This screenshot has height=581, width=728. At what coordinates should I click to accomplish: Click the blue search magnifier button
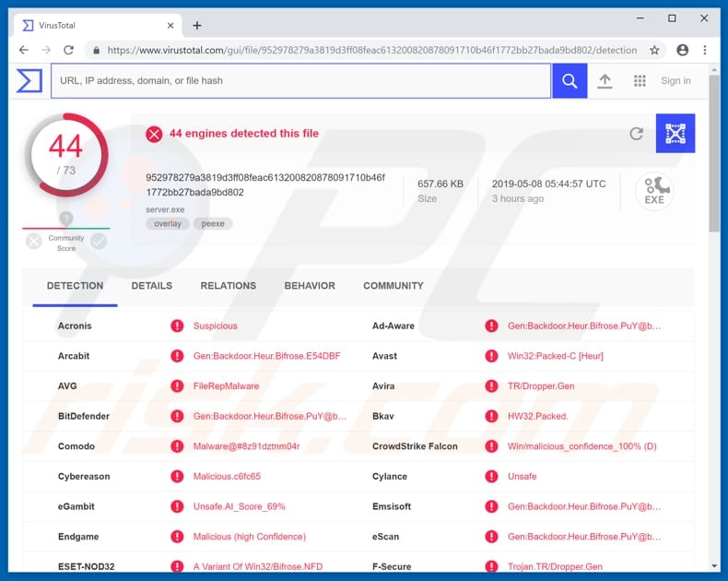(x=569, y=81)
